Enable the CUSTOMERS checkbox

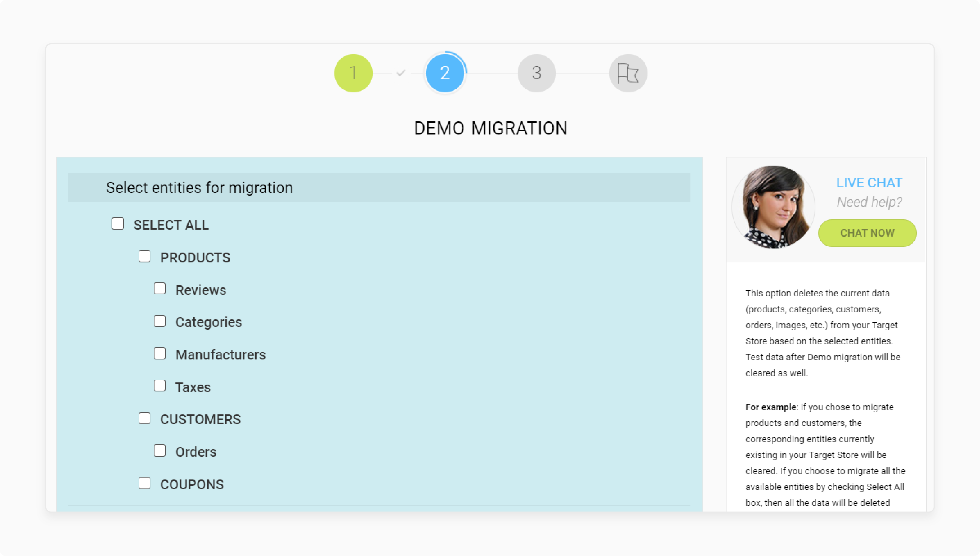click(144, 418)
